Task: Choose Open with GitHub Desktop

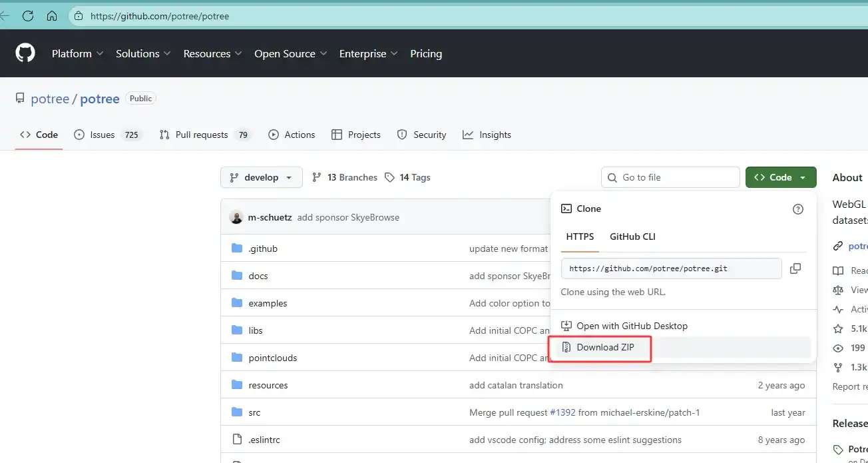Action: point(631,326)
